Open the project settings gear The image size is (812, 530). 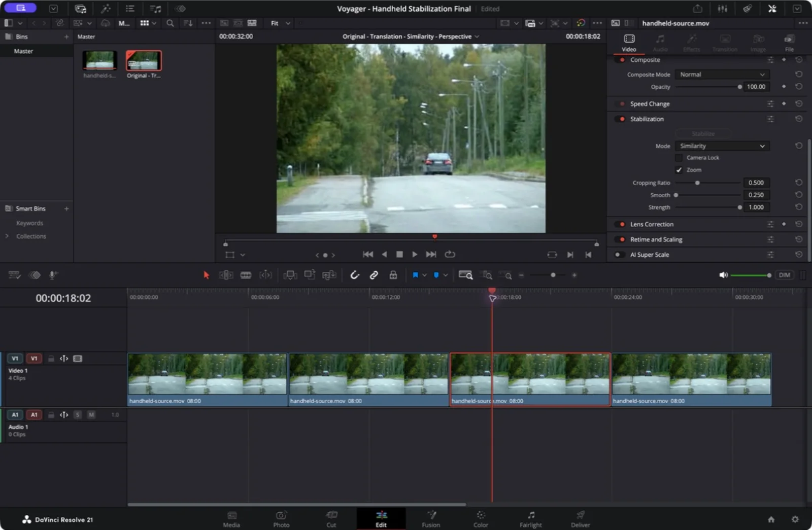coord(795,519)
